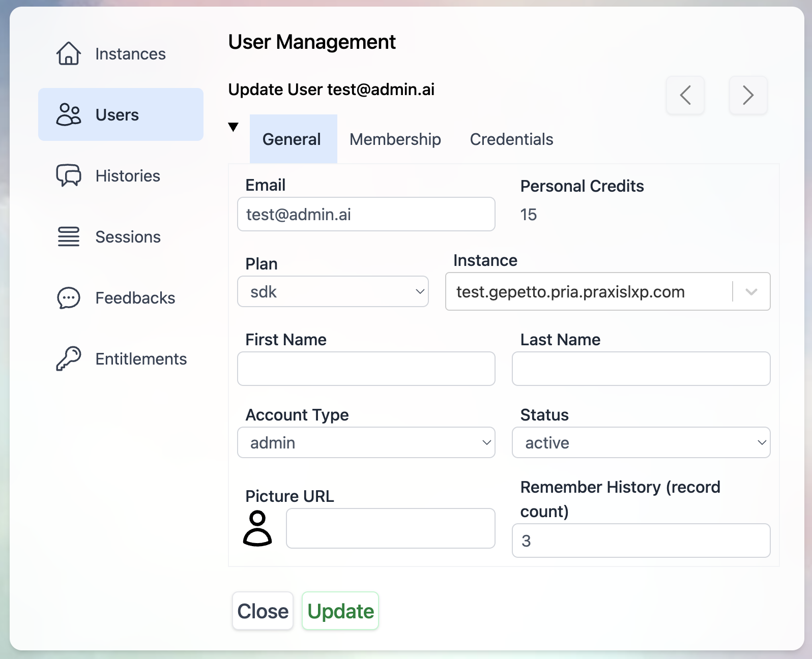Open Instances in the sidebar
The width and height of the screenshot is (812, 659).
click(121, 53)
